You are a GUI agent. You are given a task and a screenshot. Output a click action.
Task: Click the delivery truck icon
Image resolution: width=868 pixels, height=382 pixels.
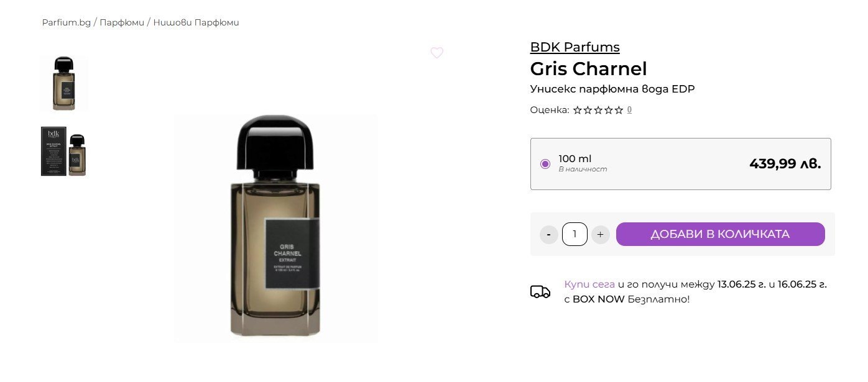(540, 291)
